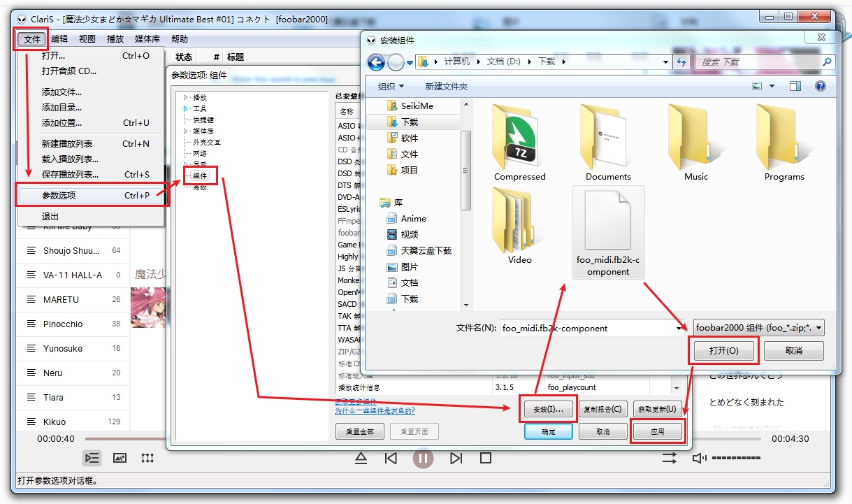Toggle the playback order icon

tap(669, 459)
